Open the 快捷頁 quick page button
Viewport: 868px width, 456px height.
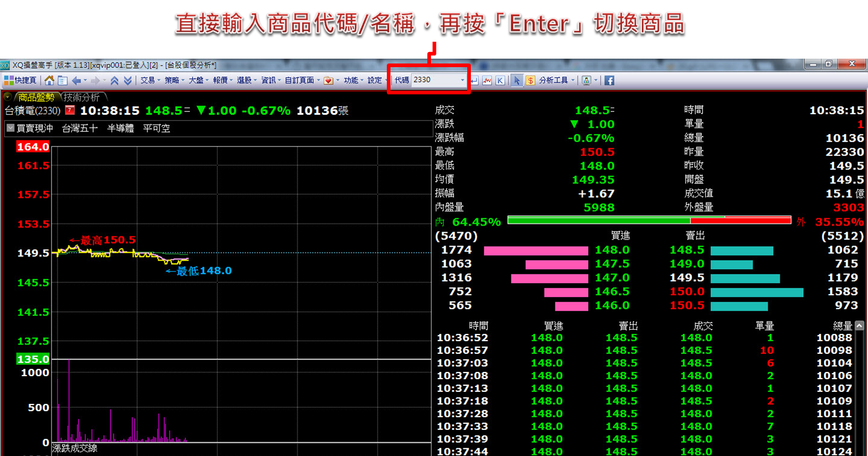click(21, 80)
